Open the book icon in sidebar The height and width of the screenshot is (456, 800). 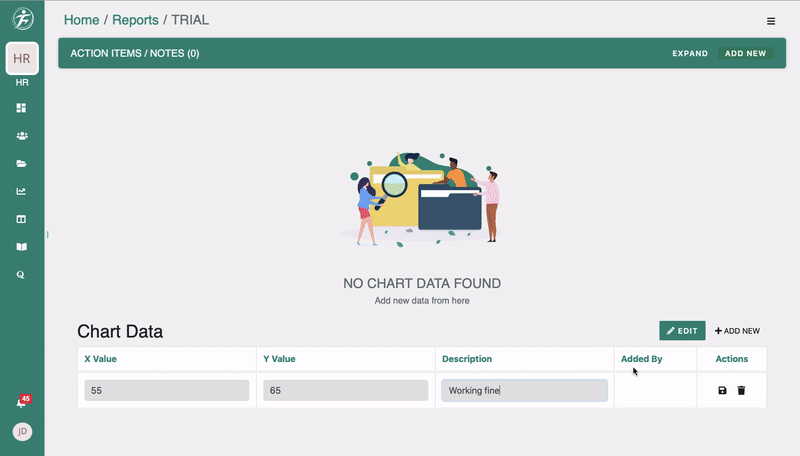point(22,246)
